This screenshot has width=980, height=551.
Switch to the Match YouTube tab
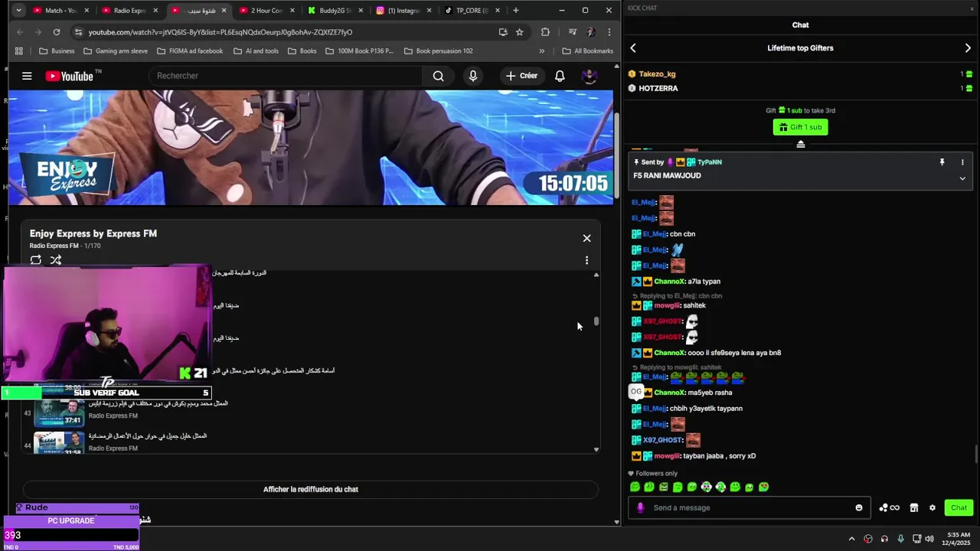[x=60, y=11]
